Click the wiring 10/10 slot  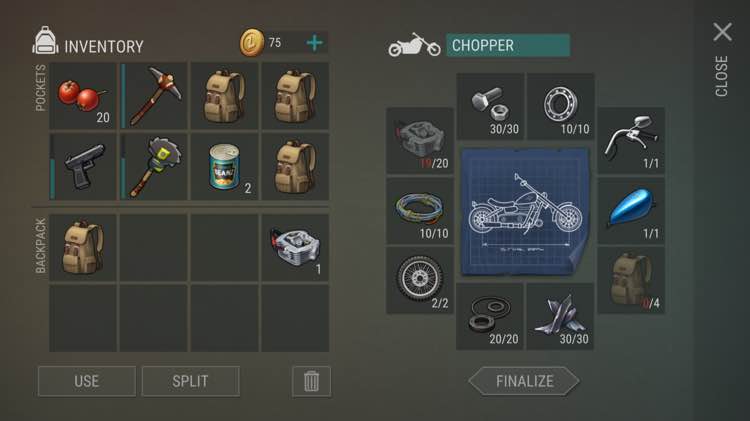[419, 210]
